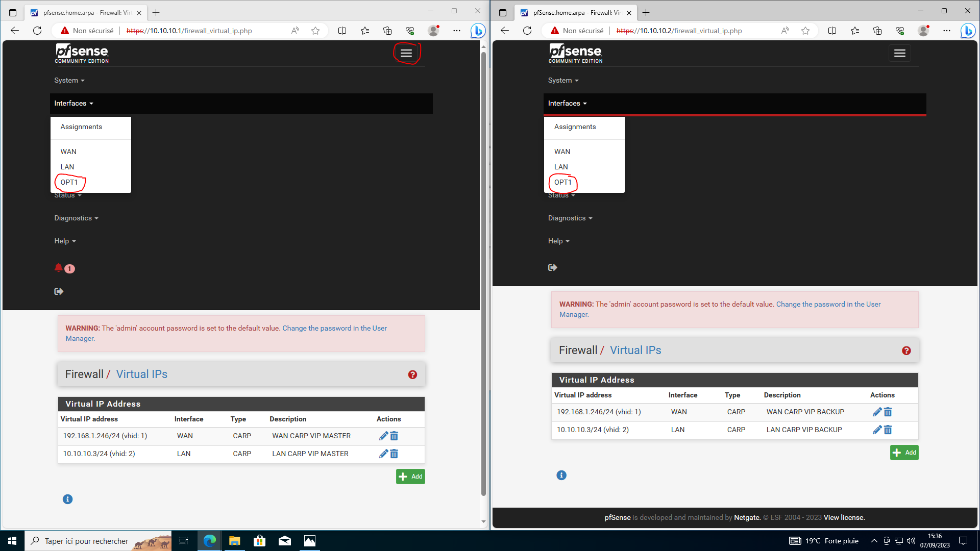Toggle hamburger navigation menu in left window

(406, 53)
